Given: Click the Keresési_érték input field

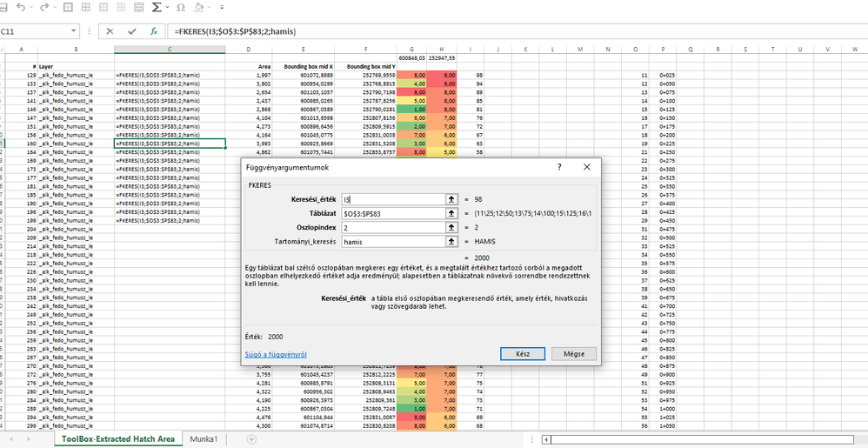Looking at the screenshot, I should [394, 199].
